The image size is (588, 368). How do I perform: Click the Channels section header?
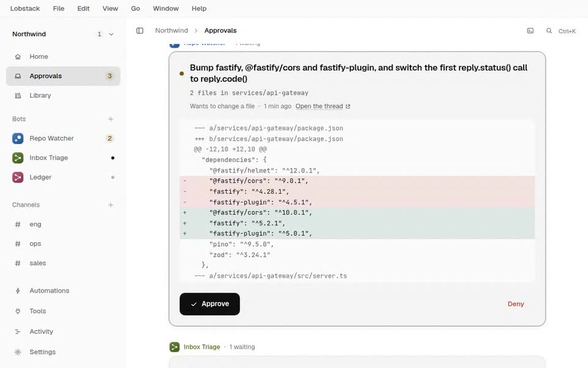(26, 205)
